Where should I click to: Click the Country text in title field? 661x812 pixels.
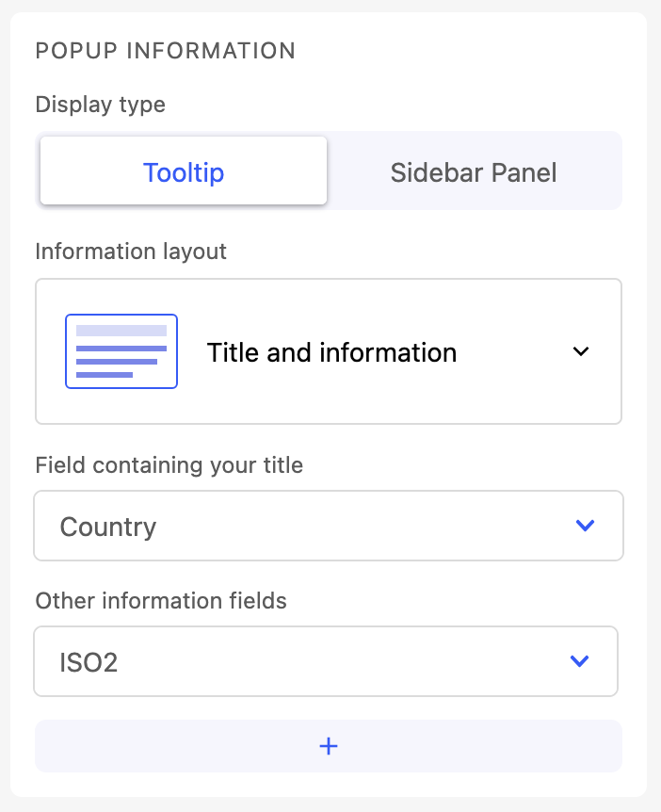(108, 527)
